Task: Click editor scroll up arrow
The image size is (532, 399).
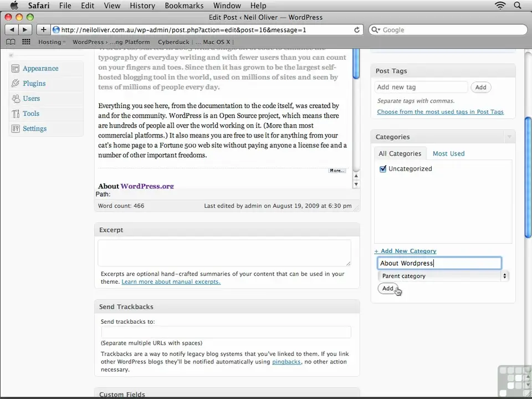Action: click(x=356, y=176)
